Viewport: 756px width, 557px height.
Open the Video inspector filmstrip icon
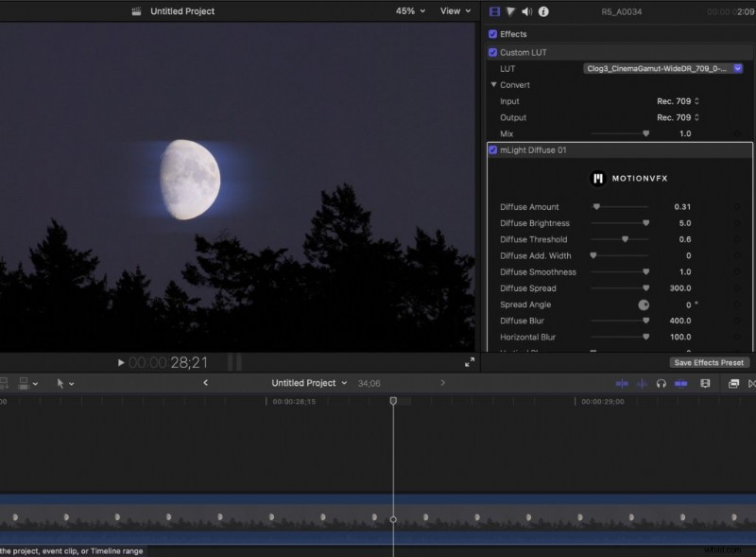493,11
